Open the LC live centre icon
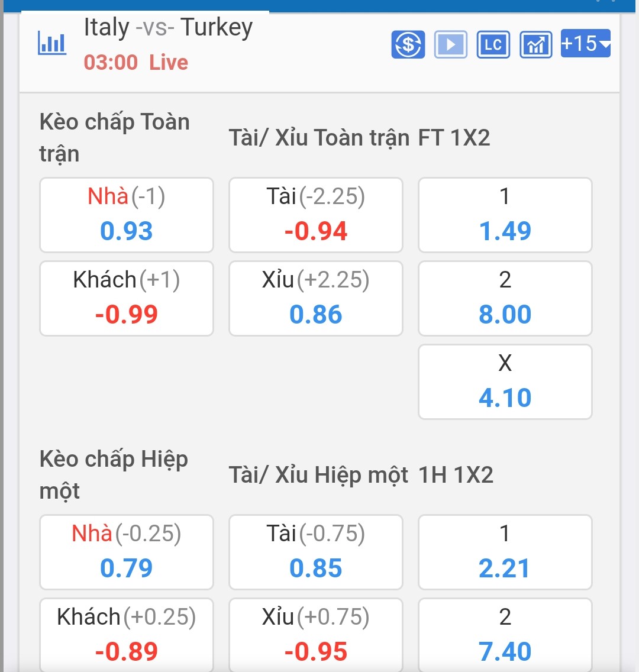639x672 pixels. coord(493,44)
